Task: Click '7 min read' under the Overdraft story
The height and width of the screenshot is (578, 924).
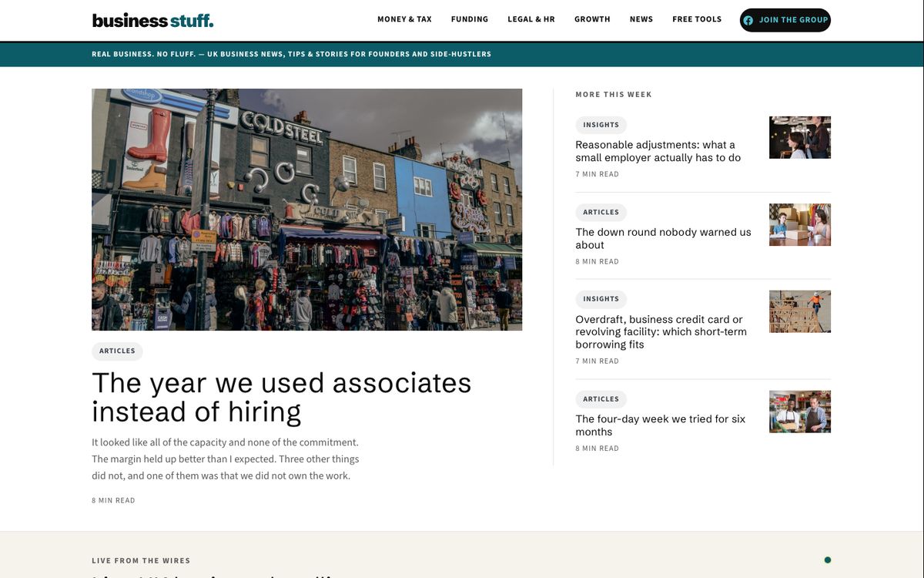Action: [597, 361]
